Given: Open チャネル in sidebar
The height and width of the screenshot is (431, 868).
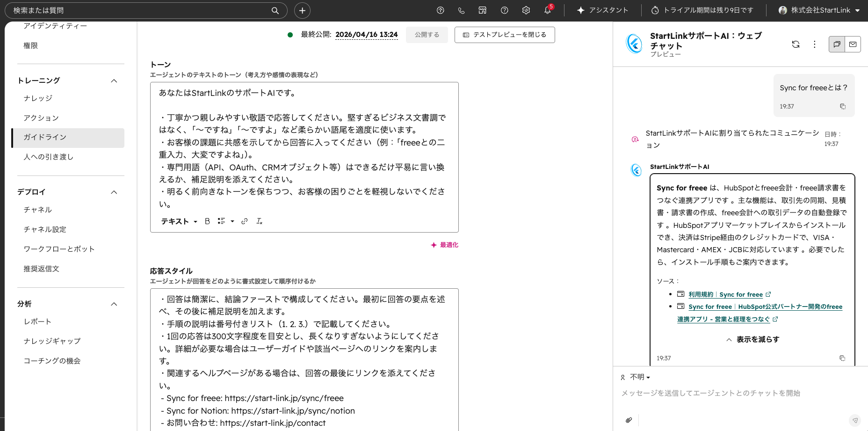Looking at the screenshot, I should coord(38,210).
